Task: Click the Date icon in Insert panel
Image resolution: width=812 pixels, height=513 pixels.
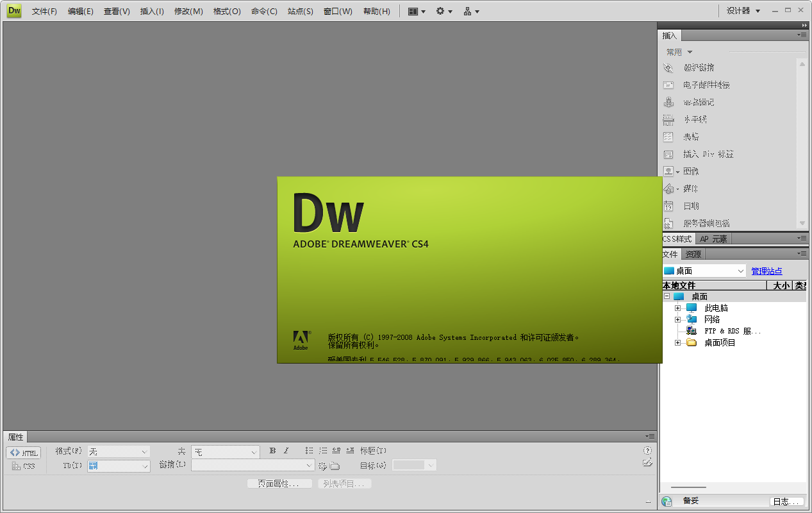Action: point(668,206)
